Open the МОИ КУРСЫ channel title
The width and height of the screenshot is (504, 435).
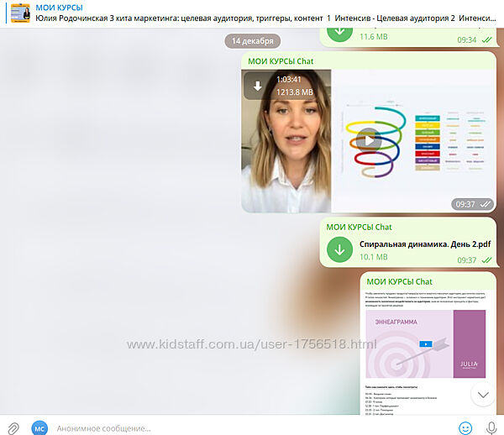pos(59,8)
